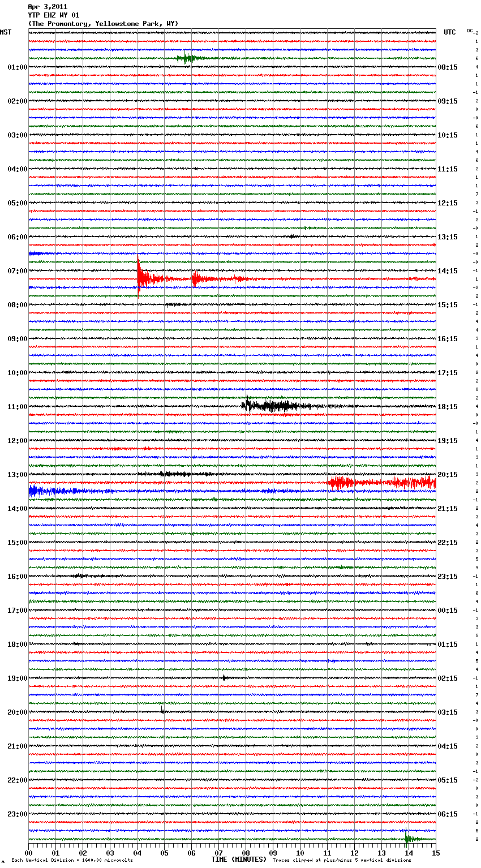Click the 'MST' column header
Screen dimensions: 481x868
(x=6, y=32)
